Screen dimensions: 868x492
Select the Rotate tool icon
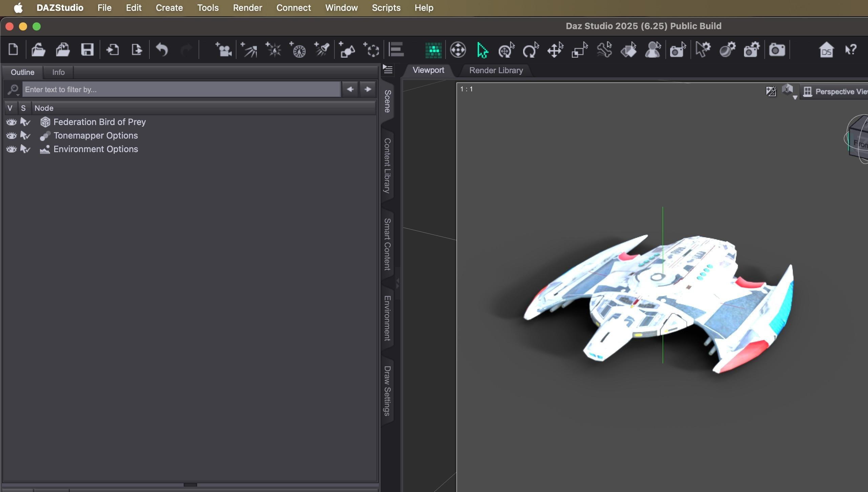[531, 50]
